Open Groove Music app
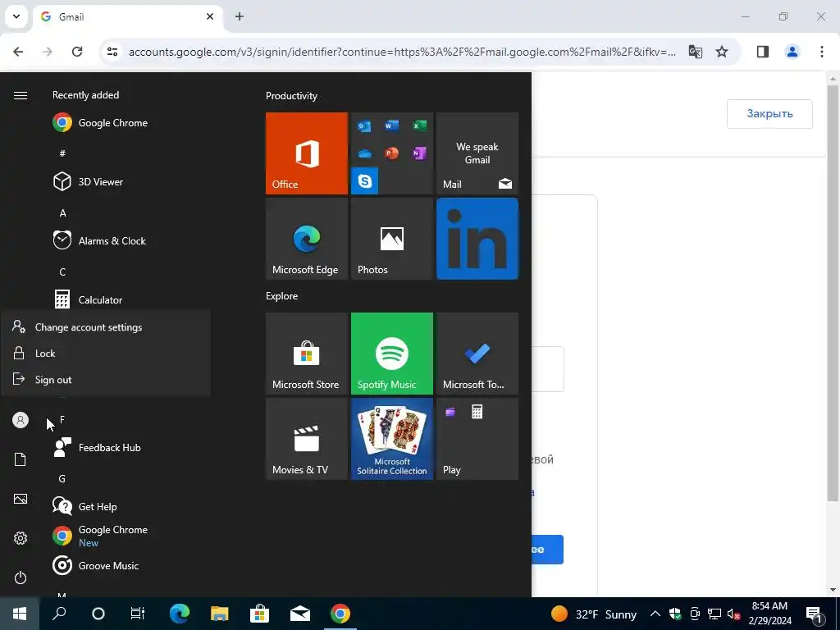The height and width of the screenshot is (630, 840). [x=96, y=565]
